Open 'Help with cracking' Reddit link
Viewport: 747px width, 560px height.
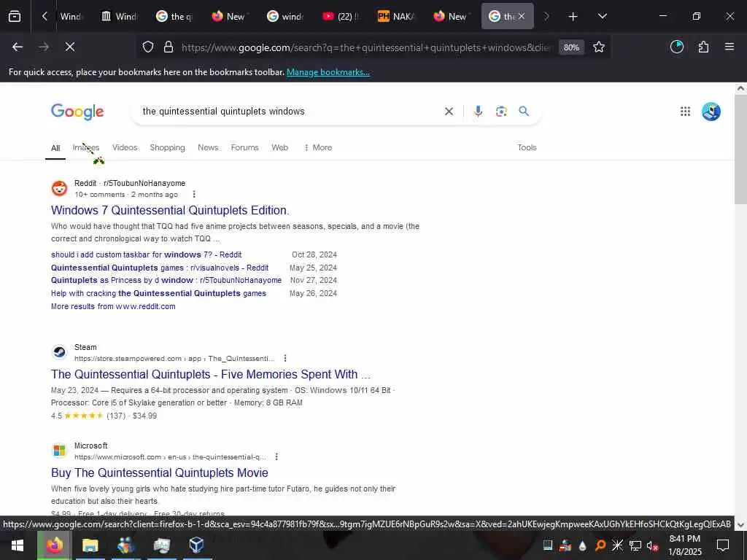pyautogui.click(x=158, y=293)
